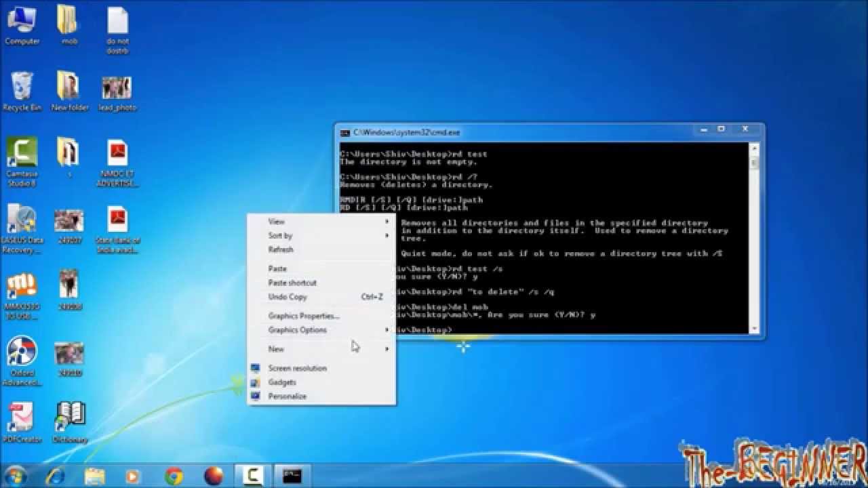
Task: Click the cmd window scroll-up arrow
Action: pyautogui.click(x=754, y=148)
